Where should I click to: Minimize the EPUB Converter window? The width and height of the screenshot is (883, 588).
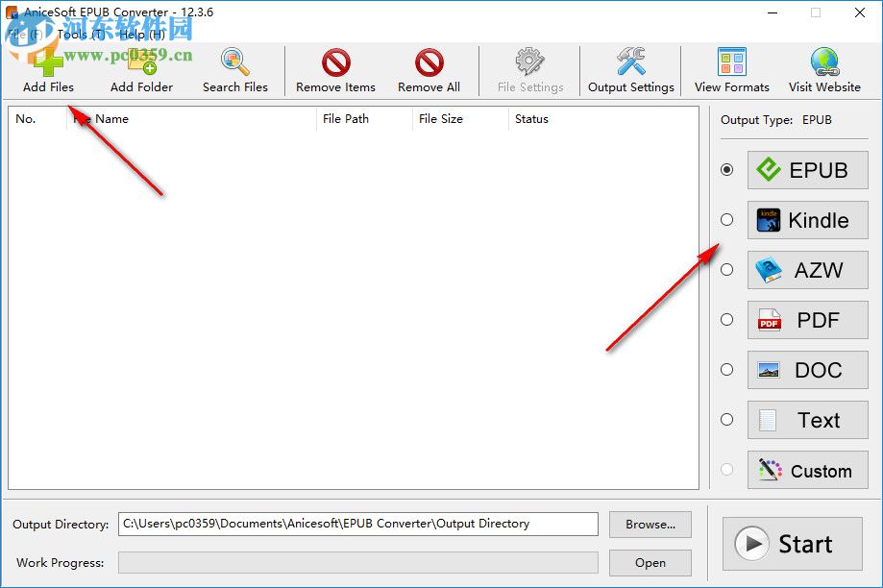(x=773, y=12)
